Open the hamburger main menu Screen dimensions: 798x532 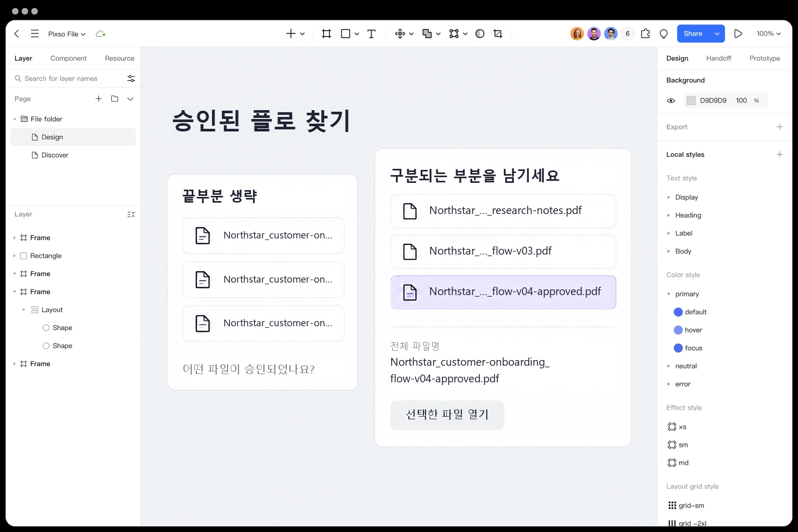[35, 34]
